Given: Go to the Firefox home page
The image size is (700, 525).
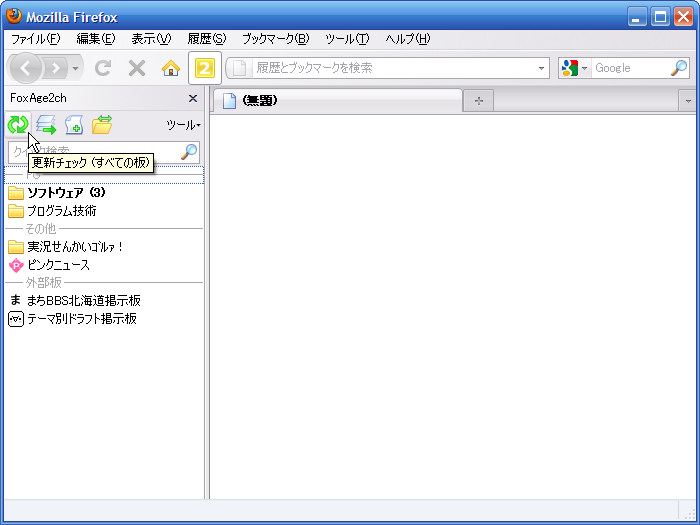Looking at the screenshot, I should [171, 68].
